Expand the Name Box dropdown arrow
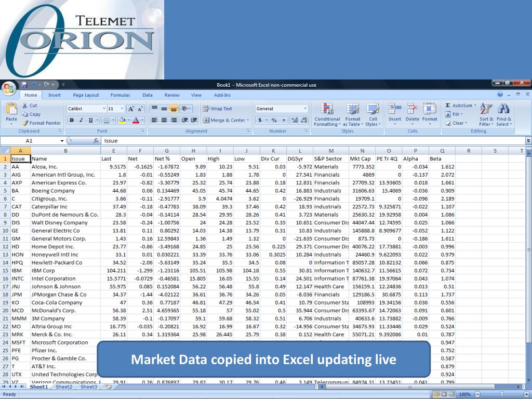The height and width of the screenshot is (399, 532). coord(62,141)
